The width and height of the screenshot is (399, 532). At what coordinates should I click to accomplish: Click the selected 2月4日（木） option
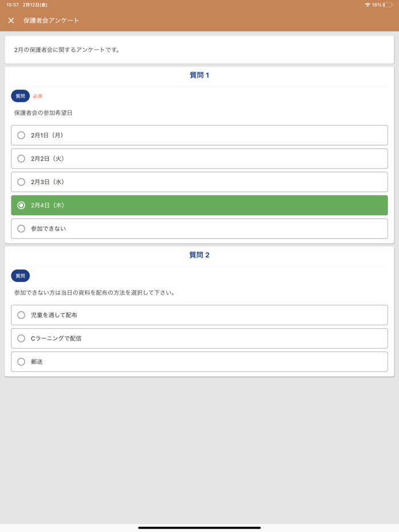click(199, 204)
